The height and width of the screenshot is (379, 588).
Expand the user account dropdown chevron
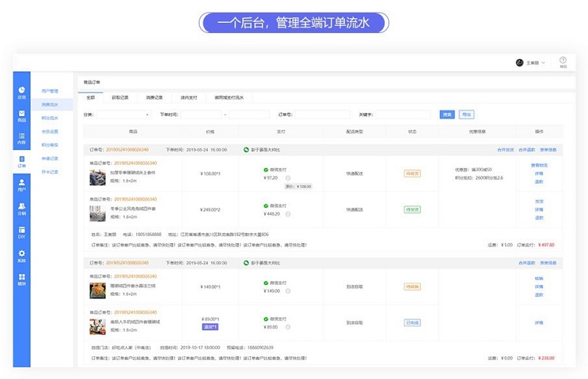pos(543,63)
